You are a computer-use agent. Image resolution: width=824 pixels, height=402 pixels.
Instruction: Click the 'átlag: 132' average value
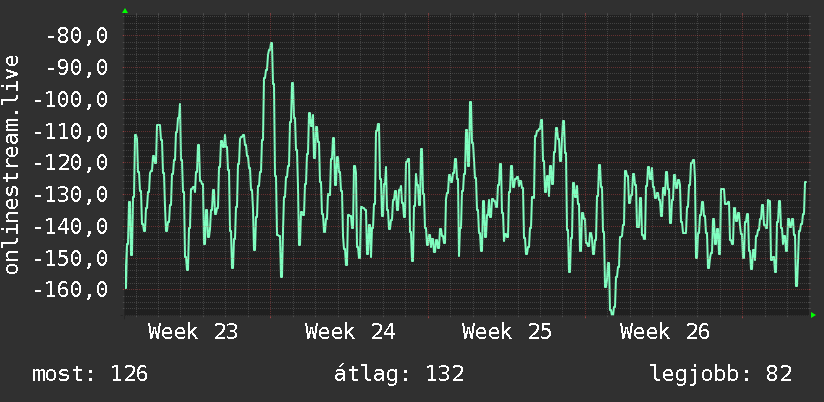(x=399, y=374)
